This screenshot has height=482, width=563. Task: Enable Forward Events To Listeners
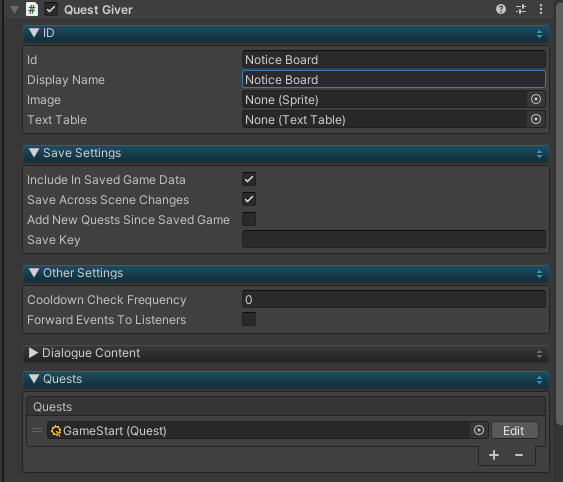click(249, 319)
